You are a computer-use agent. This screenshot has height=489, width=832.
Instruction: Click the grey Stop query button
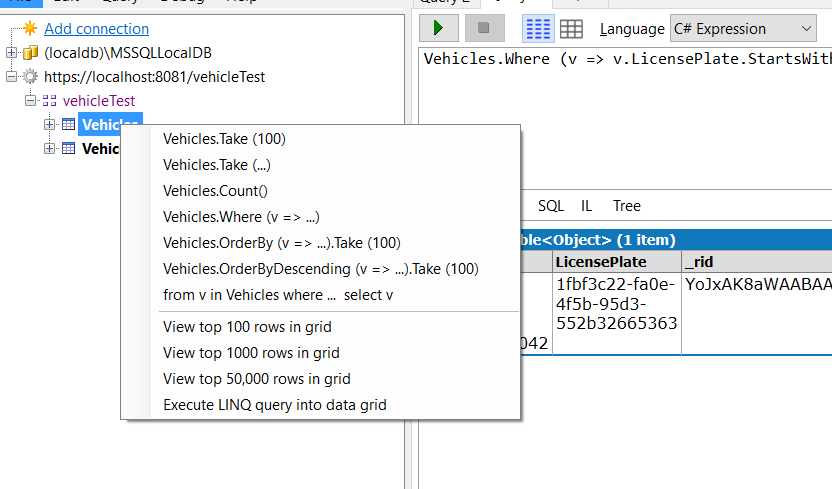coord(484,28)
